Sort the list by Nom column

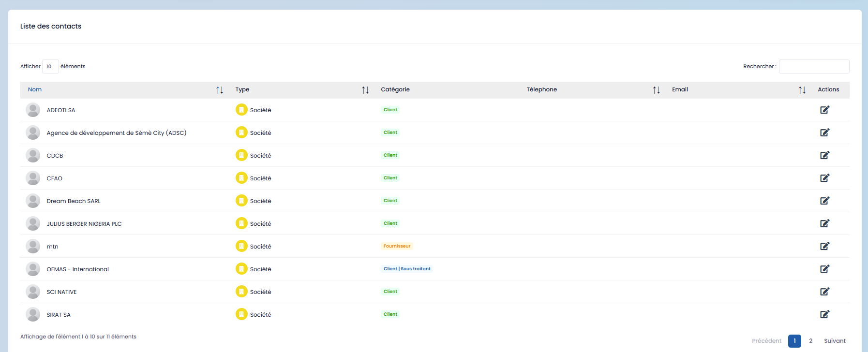tap(220, 90)
